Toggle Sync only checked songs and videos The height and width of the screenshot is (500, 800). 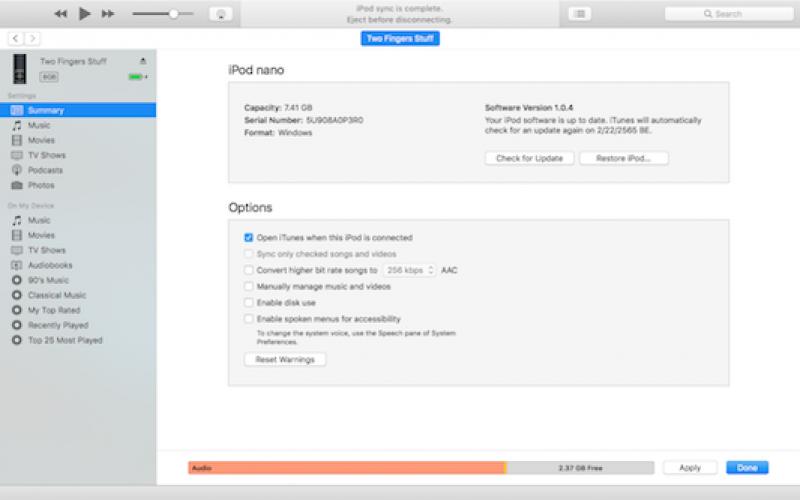point(248,254)
